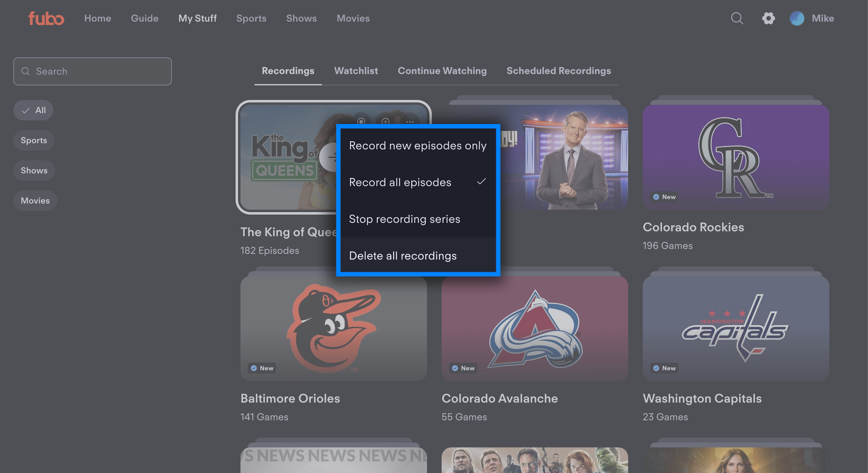Click The King of Queens title
868x473 pixels.
coord(288,232)
